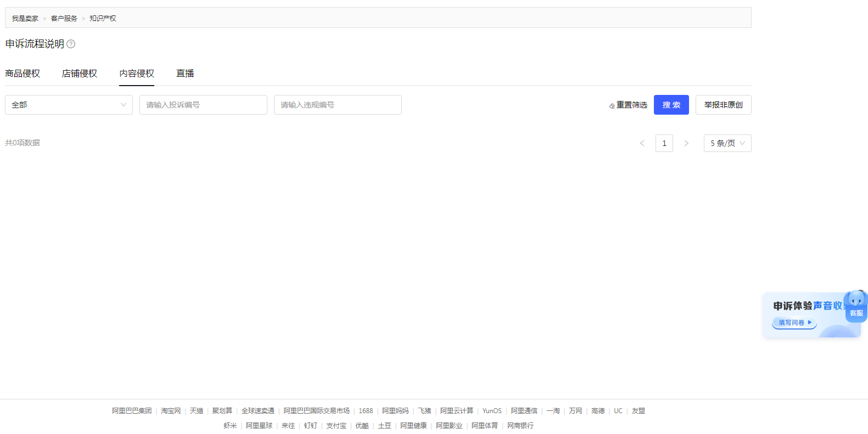Open the 来往 footer link
The height and width of the screenshot is (434, 868).
coord(288,426)
